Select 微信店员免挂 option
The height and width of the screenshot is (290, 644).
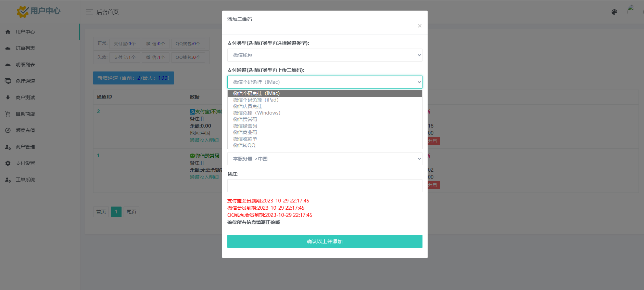tap(325, 106)
